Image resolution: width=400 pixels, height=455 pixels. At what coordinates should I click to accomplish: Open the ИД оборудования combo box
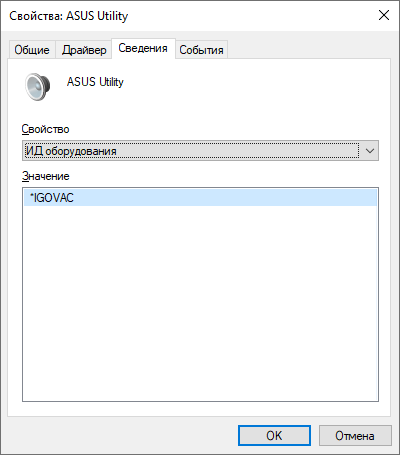[x=200, y=151]
